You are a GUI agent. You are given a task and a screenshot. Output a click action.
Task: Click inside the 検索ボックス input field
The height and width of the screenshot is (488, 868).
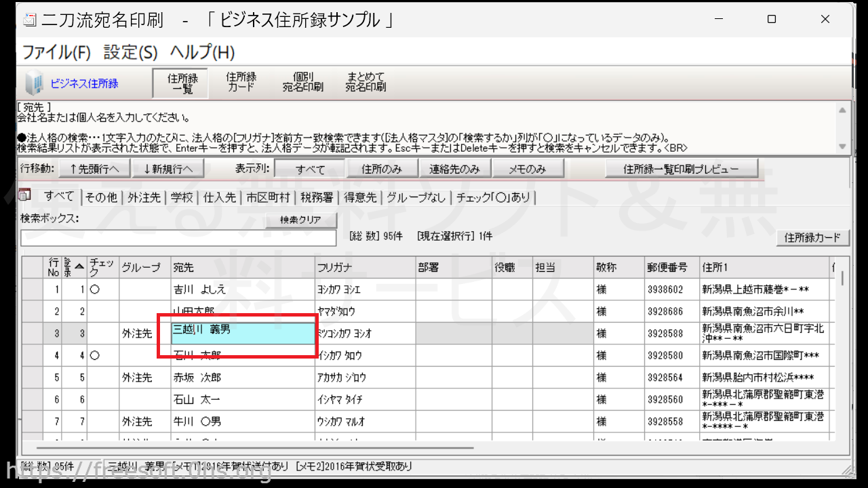(x=178, y=238)
